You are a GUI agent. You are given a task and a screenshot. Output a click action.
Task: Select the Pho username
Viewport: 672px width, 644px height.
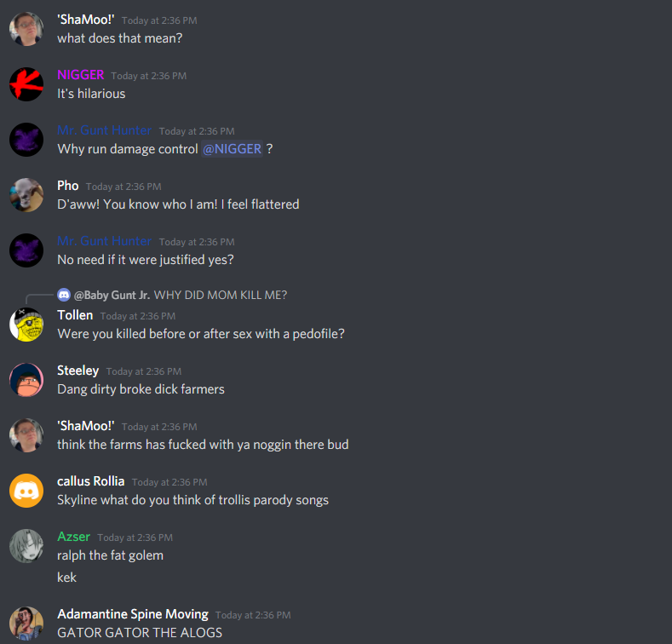click(68, 186)
